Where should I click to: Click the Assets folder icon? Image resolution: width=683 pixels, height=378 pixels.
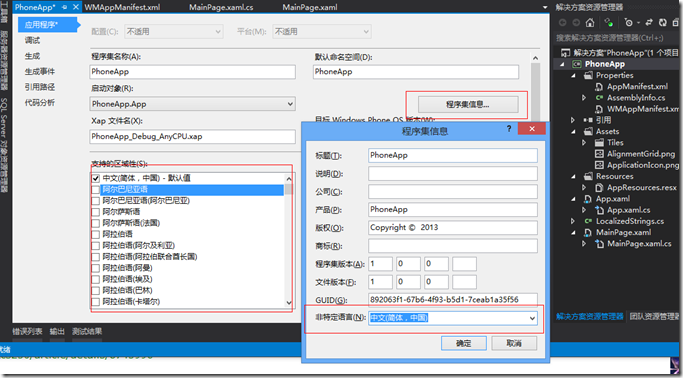pyautogui.click(x=588, y=132)
